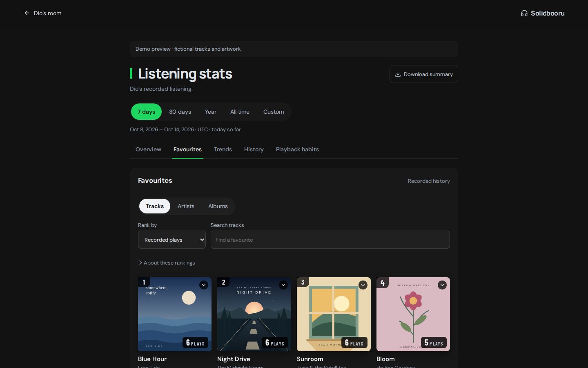Select the Year range
The image size is (588, 368).
[x=211, y=112]
